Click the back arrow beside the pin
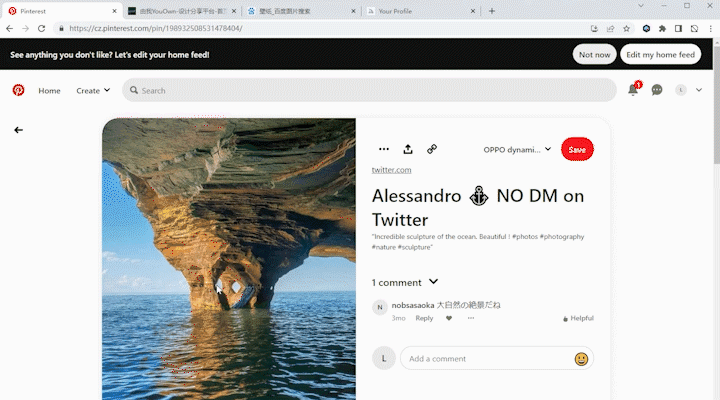Screen dimensions: 720x400 click(18, 130)
